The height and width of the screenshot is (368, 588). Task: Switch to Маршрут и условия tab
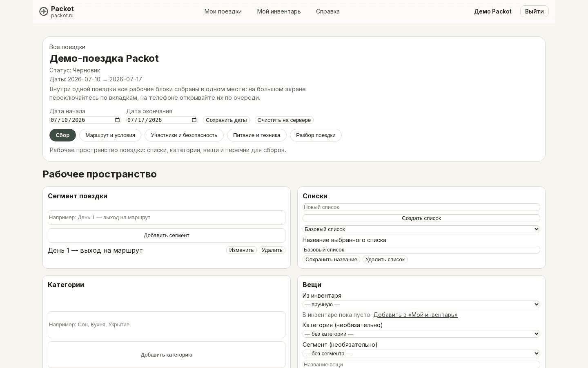click(110, 135)
